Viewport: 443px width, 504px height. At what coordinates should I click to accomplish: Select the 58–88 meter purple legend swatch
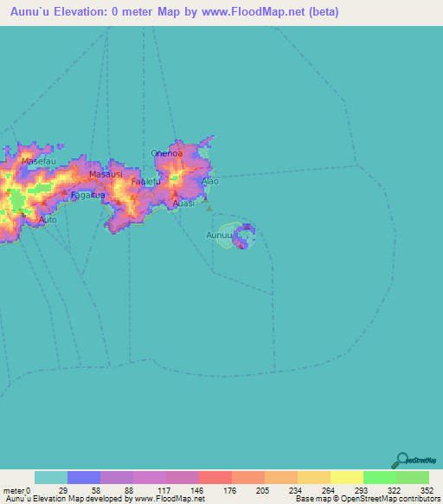pyautogui.click(x=117, y=478)
